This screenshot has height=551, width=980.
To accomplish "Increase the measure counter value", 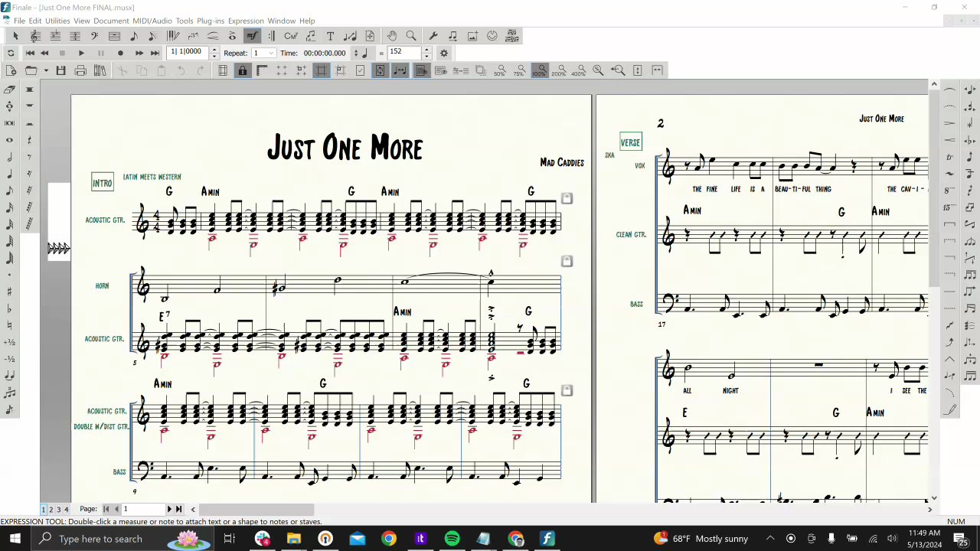I will pos(214,50).
